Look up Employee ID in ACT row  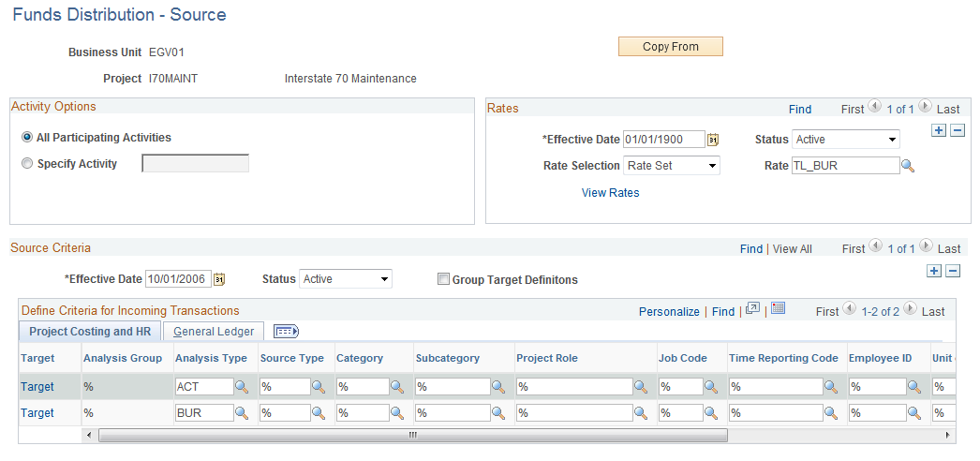click(914, 387)
